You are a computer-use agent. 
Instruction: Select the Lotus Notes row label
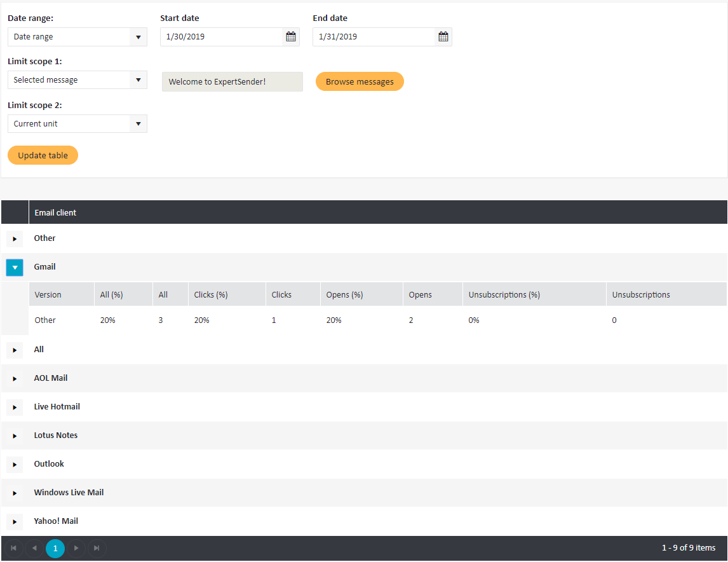(56, 435)
